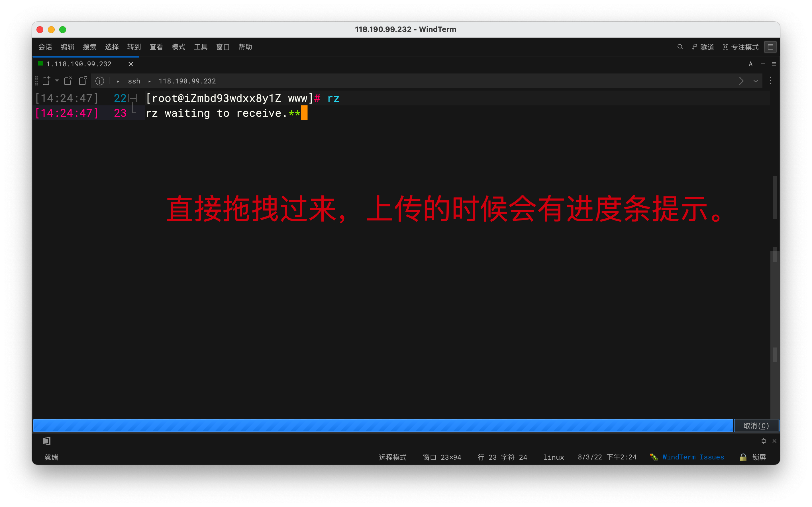Open the bottom panel settings gear

pos(763,441)
